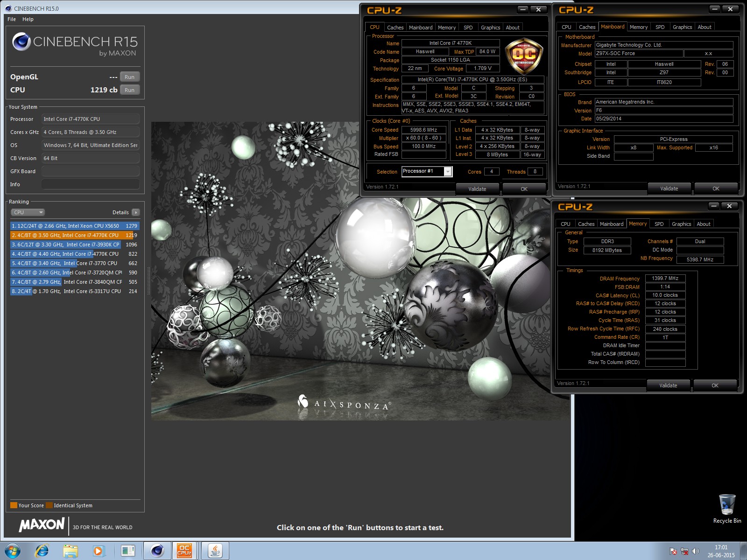Open SPD tab in Memory window
747x560 pixels.
click(659, 224)
